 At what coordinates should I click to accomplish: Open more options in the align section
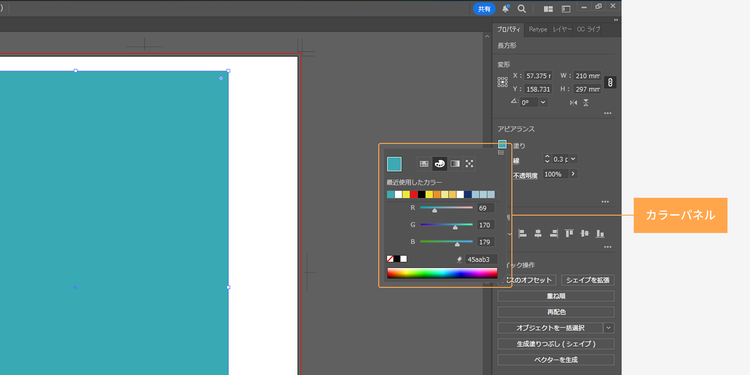coord(607,247)
